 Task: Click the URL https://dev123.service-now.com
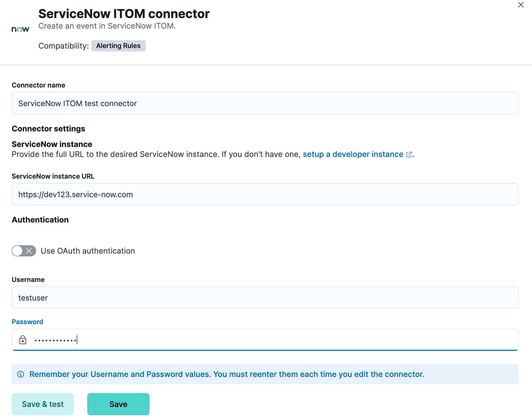tap(76, 194)
